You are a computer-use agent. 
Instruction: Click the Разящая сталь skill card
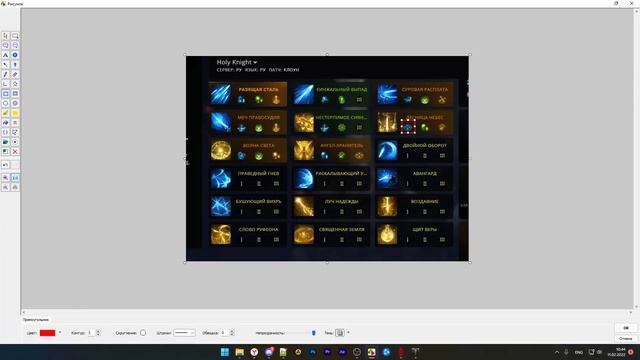coord(247,94)
